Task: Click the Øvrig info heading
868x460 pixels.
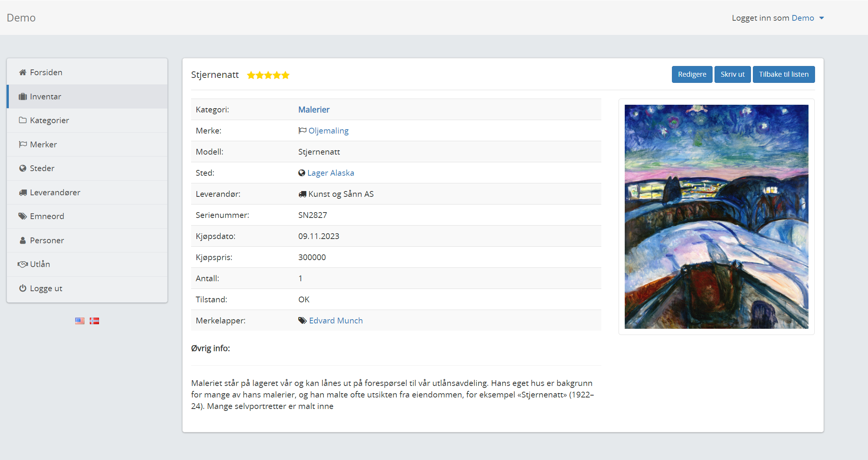Action: [x=211, y=348]
